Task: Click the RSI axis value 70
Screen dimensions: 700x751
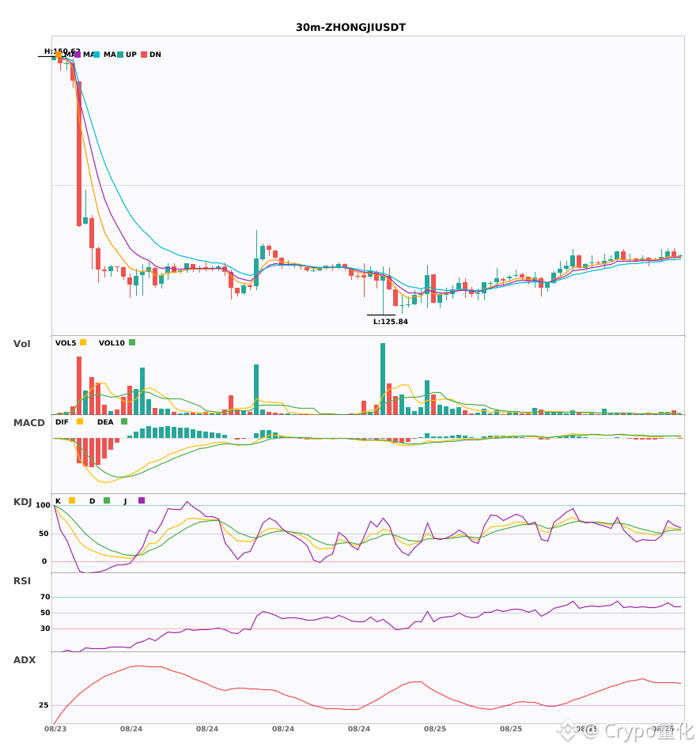Action: [45, 597]
